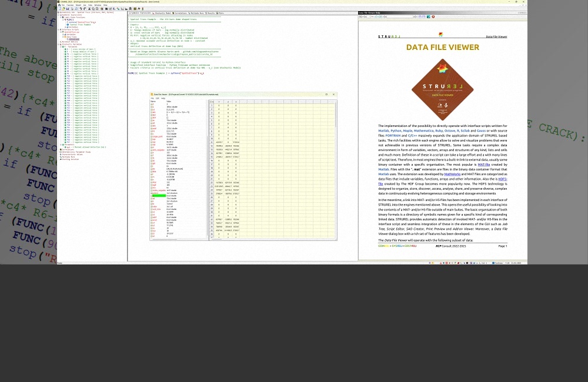Collapse the Limit State Functions node
588x382 pixels.
[61, 17]
